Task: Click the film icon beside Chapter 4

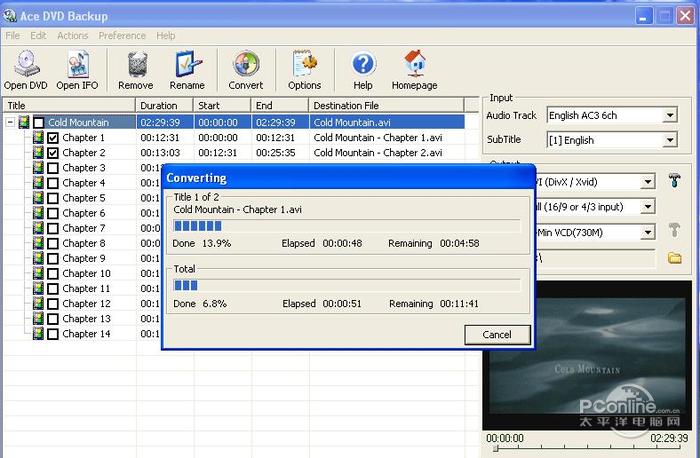Action: (x=38, y=183)
